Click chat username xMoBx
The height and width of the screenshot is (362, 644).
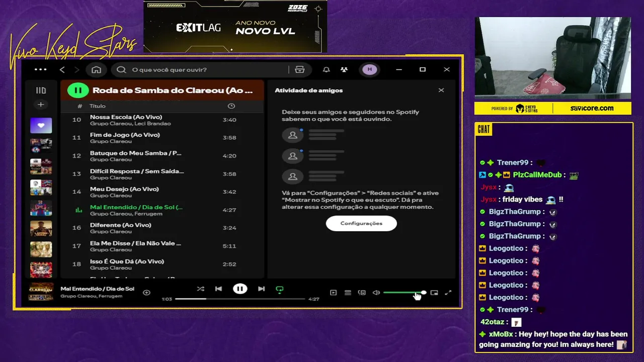click(x=501, y=334)
